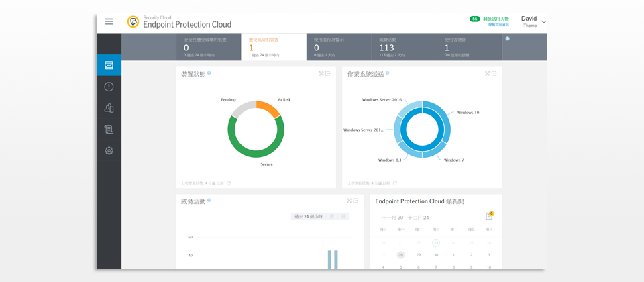Select the 威脅活動 113 summary tile
644x282 pixels.
(404, 47)
